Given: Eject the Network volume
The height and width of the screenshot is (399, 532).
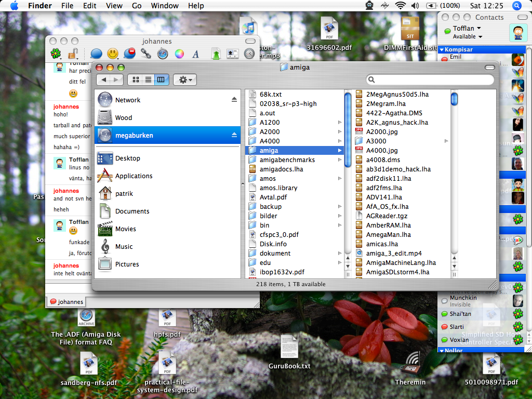Looking at the screenshot, I should pyautogui.click(x=234, y=99).
